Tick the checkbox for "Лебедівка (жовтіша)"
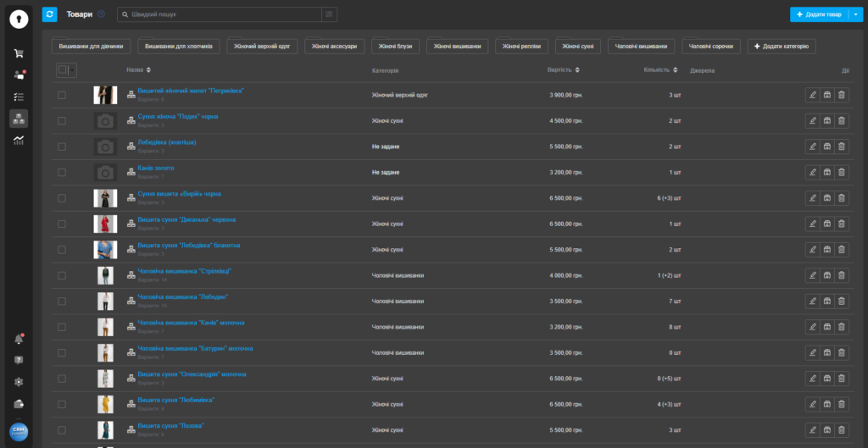 tap(62, 147)
